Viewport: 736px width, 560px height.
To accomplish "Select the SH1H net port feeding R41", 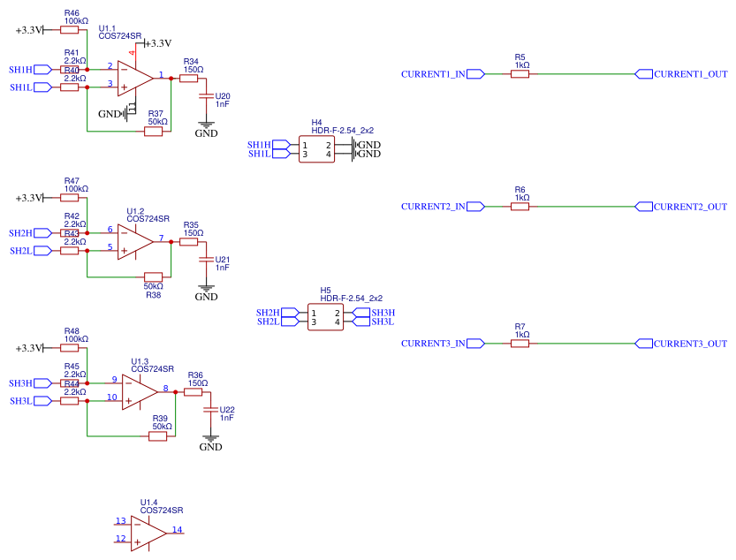I will pyautogui.click(x=42, y=70).
